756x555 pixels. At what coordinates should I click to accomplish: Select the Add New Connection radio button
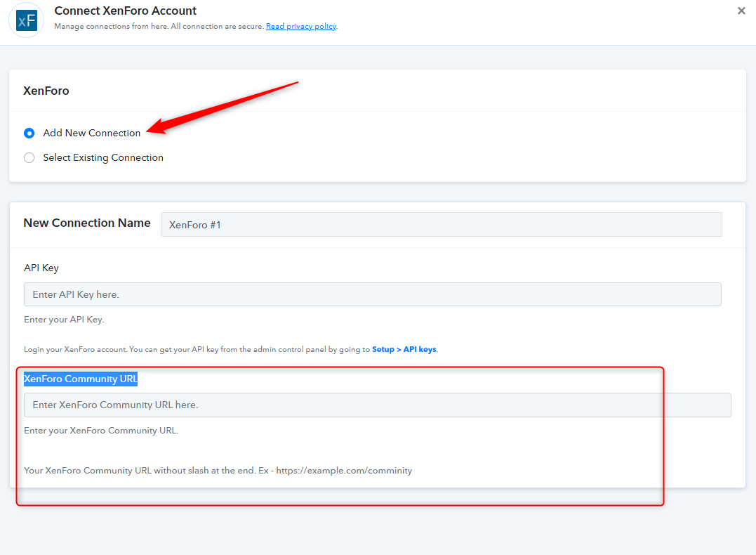29,133
